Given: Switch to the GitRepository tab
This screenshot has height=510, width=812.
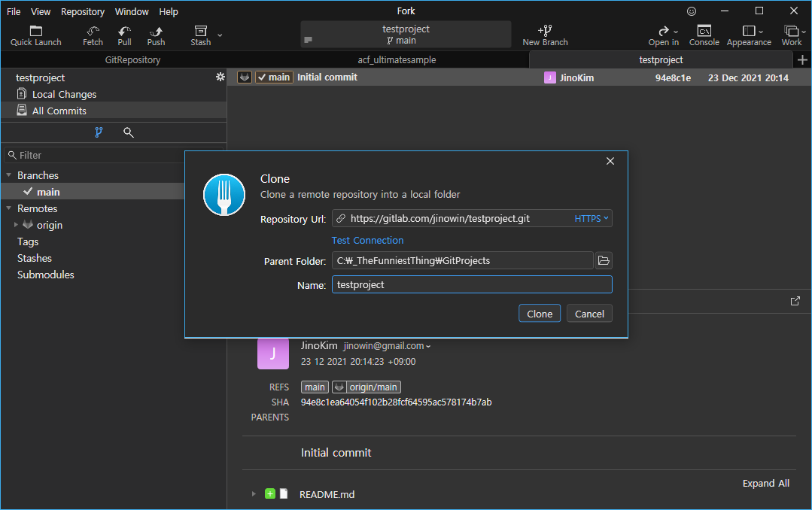Looking at the screenshot, I should click(x=132, y=60).
